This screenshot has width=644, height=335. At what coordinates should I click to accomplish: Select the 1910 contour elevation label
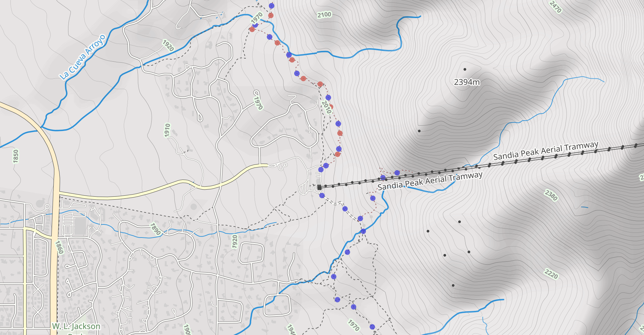point(167,130)
